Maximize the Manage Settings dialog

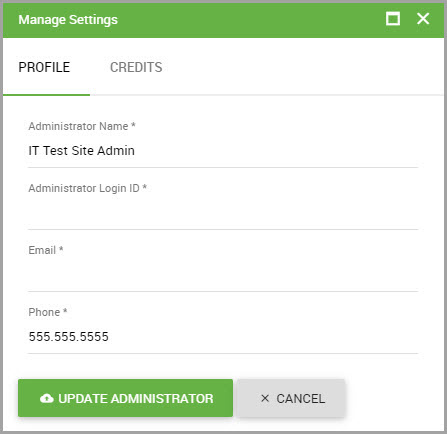coord(393,19)
